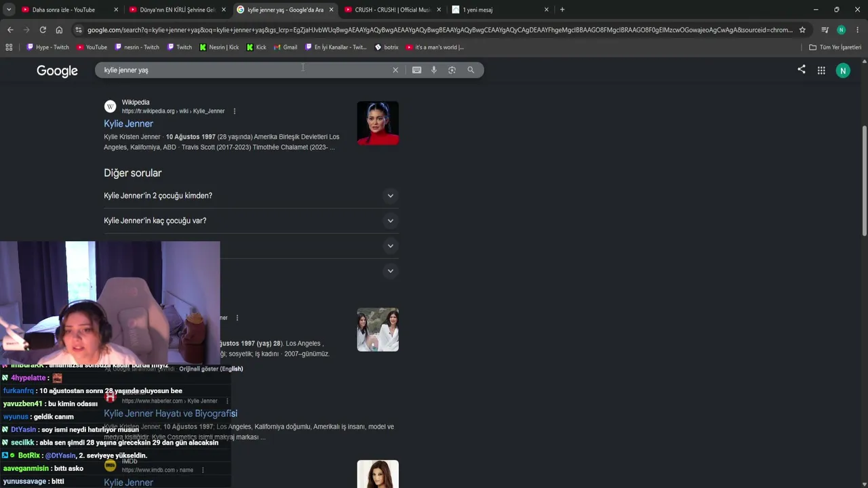Open 'Tüm Yer İşaretleri' bookmarks folder
This screenshot has height=488, width=868.
[x=835, y=47]
